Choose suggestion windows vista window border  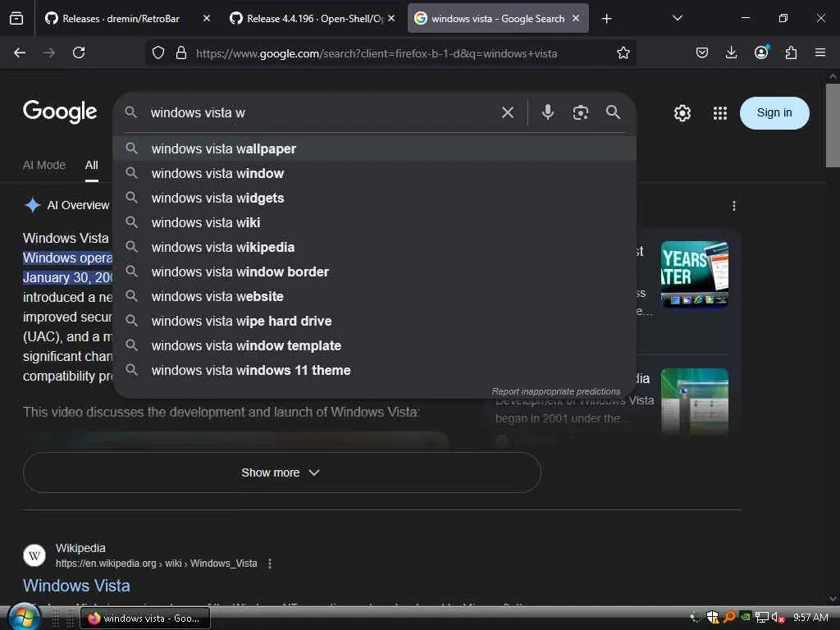375,272
